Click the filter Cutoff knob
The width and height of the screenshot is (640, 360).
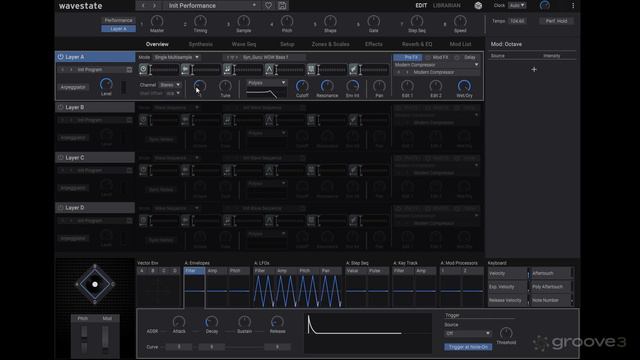click(302, 86)
